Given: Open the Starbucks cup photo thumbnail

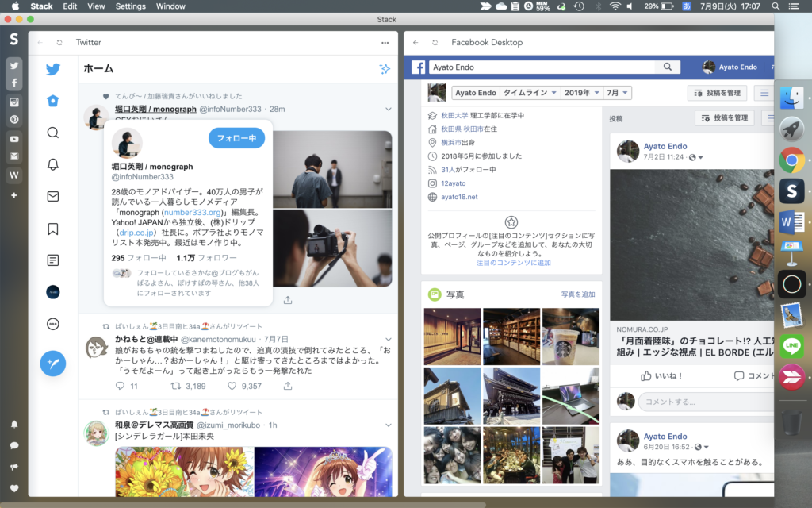Looking at the screenshot, I should coord(571,337).
